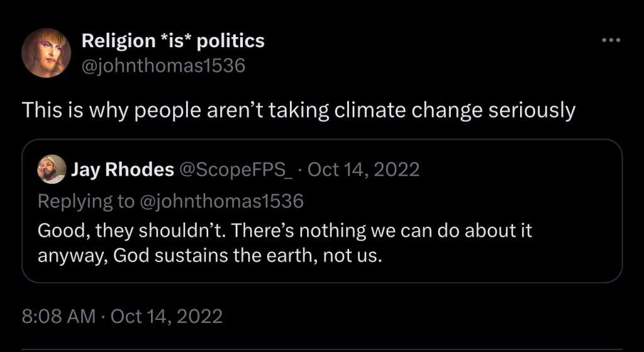The image size is (644, 352).
Task: Click the 8:08 AM · Oct 14, 2022 timestamp
Action: (x=122, y=315)
